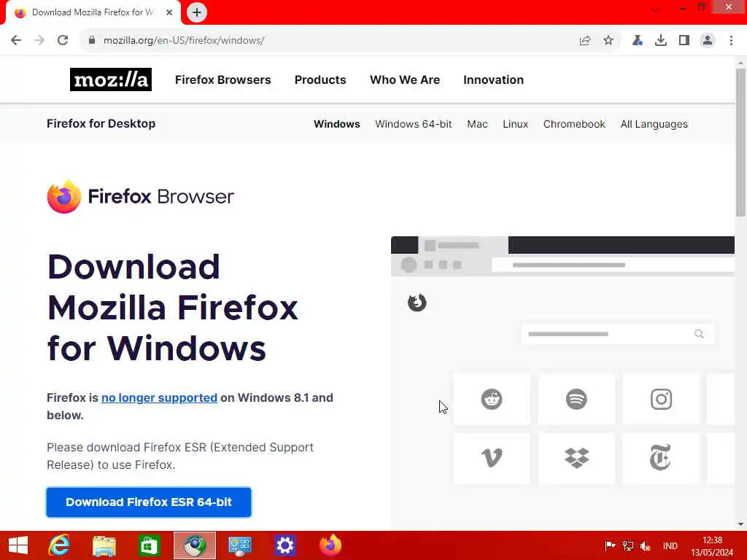The image size is (747, 560).
Task: Open the Chrome downloads tray icon
Action: click(661, 41)
